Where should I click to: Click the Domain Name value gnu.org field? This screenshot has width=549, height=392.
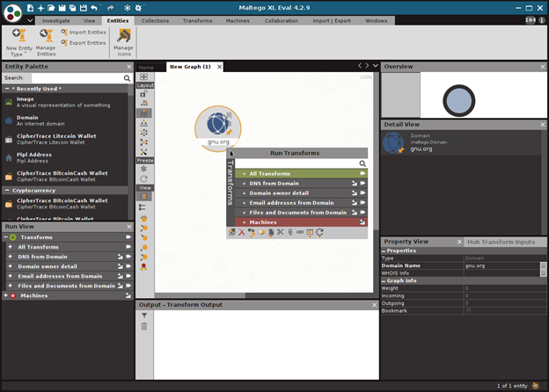502,265
